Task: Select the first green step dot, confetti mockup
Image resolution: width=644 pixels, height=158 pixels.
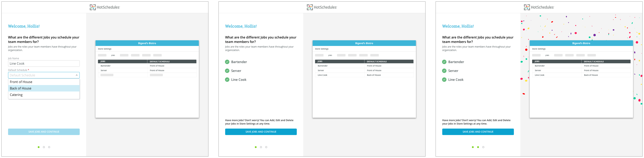Action: click(473, 147)
